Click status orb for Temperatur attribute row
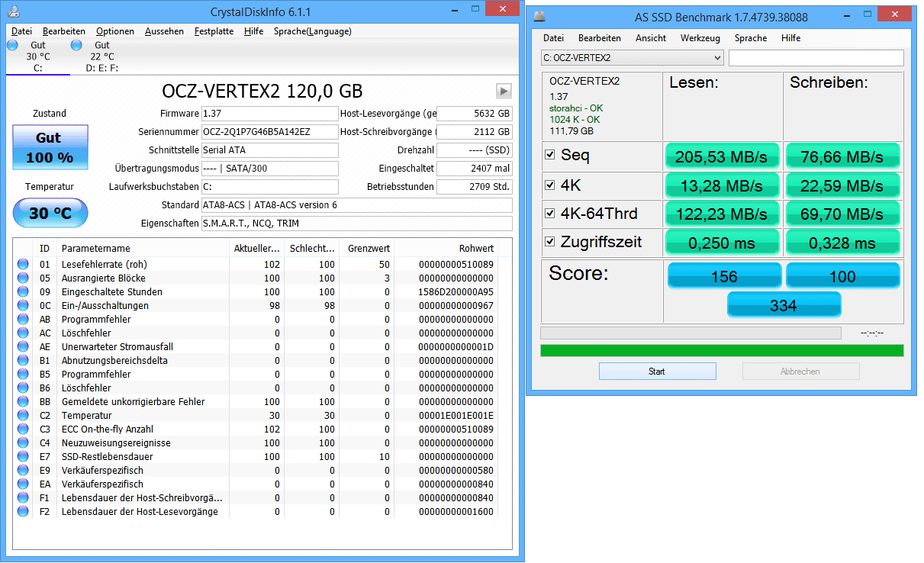The image size is (924, 563). point(23,416)
